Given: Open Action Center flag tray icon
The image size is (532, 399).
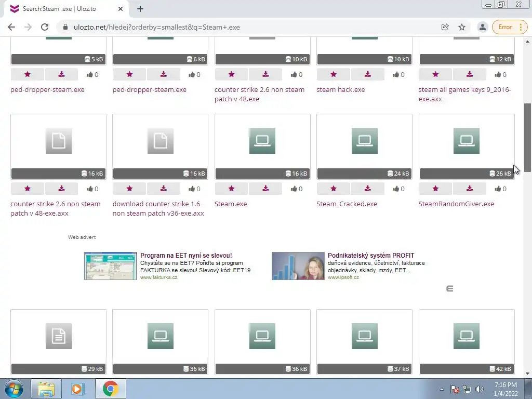Looking at the screenshot, I should coord(455,390).
